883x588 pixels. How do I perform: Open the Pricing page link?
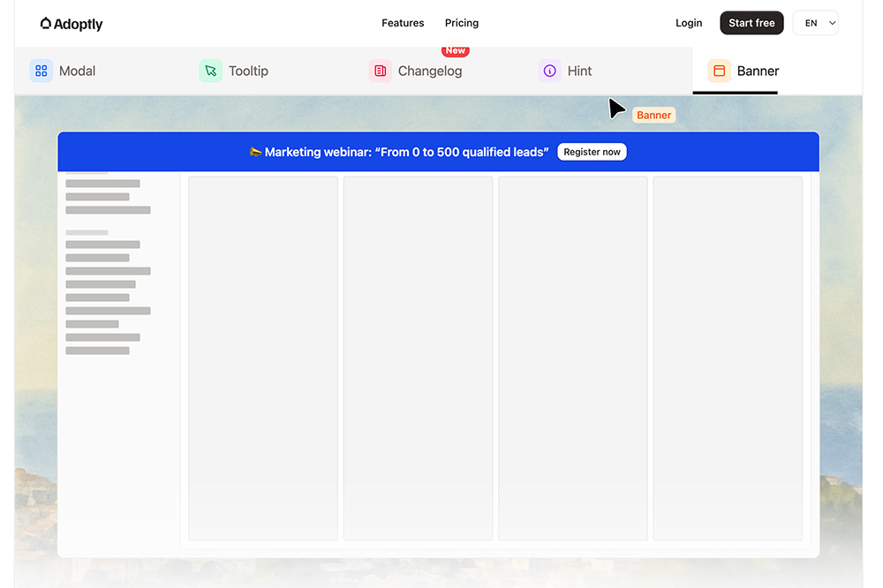[462, 23]
